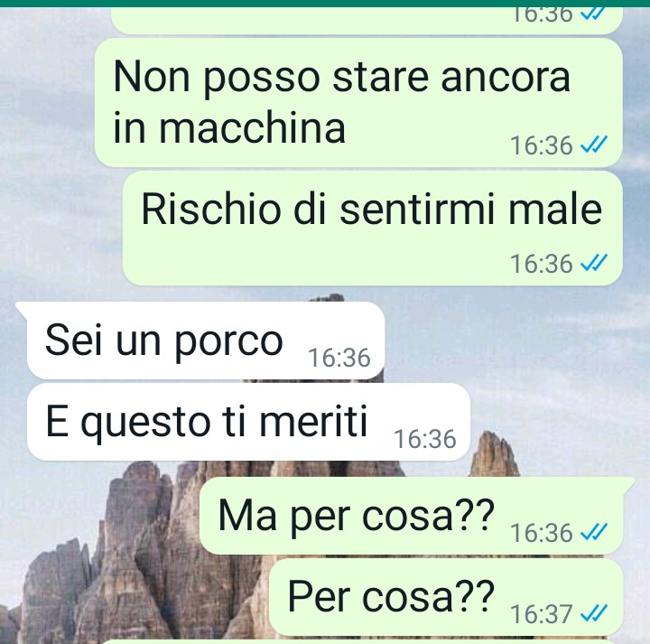Click read receipt ticks on 'in macchina' message
Screen dimensions: 650x644
594,145
